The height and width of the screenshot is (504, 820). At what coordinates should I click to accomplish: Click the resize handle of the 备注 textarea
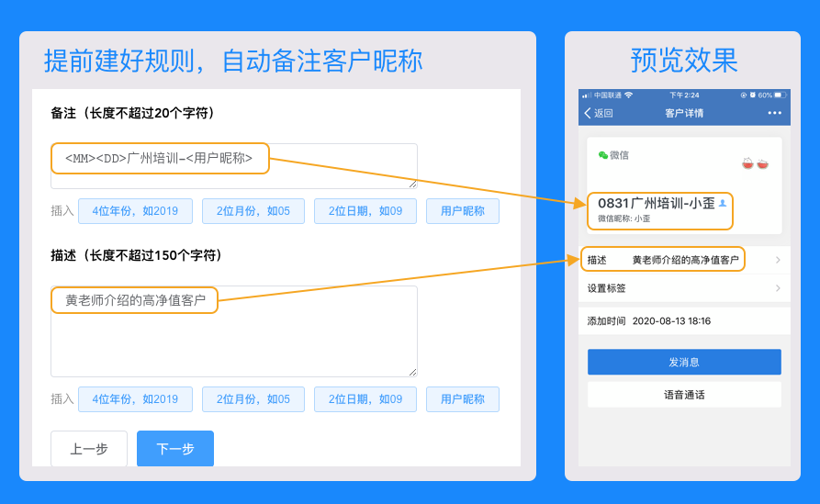[x=412, y=184]
